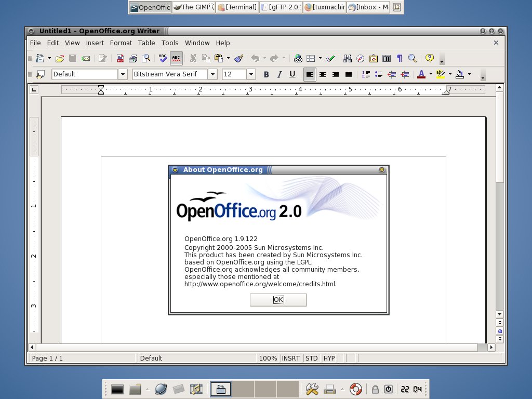Expand the Font Color dropdown arrow
532x399 pixels.
(431, 74)
